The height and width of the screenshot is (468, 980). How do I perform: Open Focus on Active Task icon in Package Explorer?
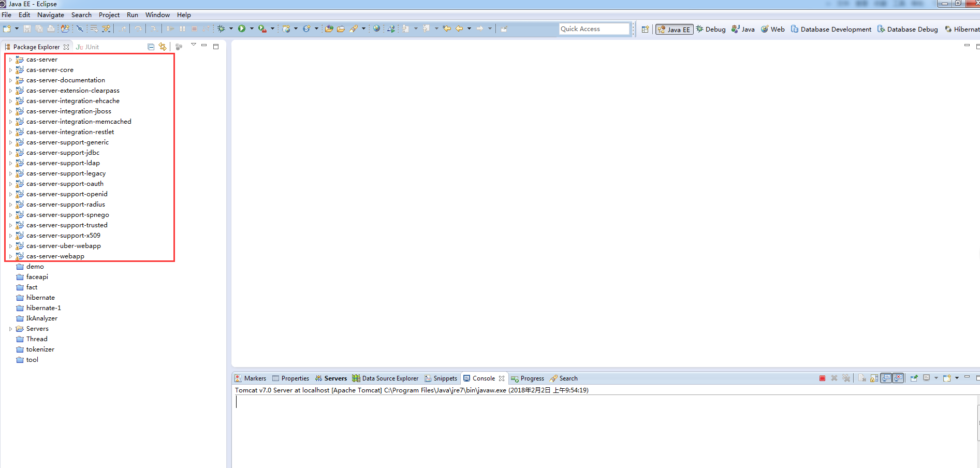point(179,47)
